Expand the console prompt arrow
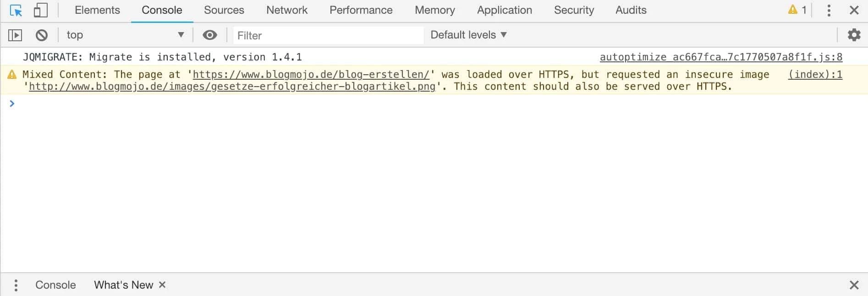The image size is (868, 296). [x=12, y=104]
